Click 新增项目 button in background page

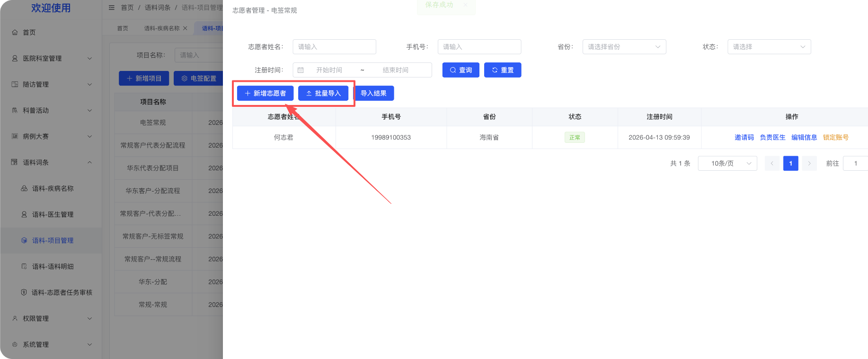144,79
